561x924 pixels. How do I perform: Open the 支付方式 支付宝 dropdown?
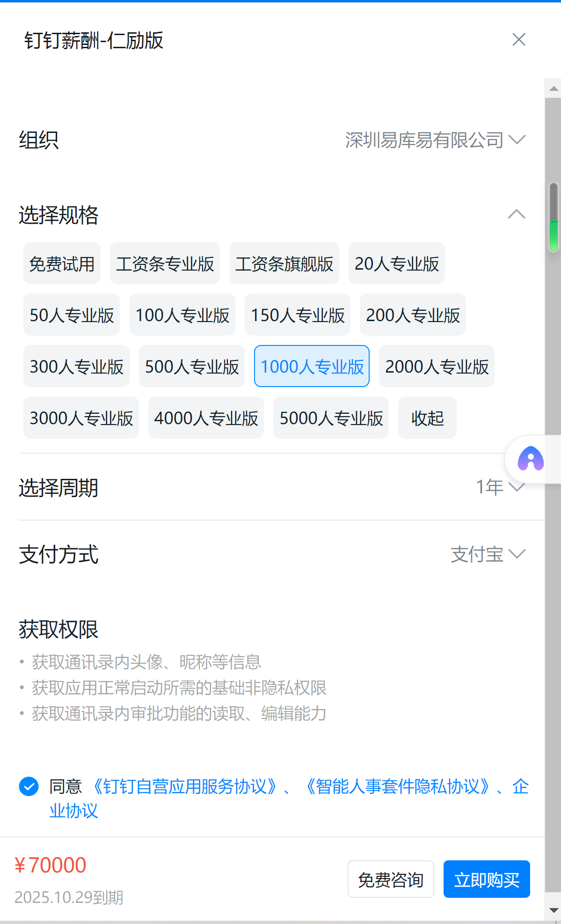pos(488,554)
